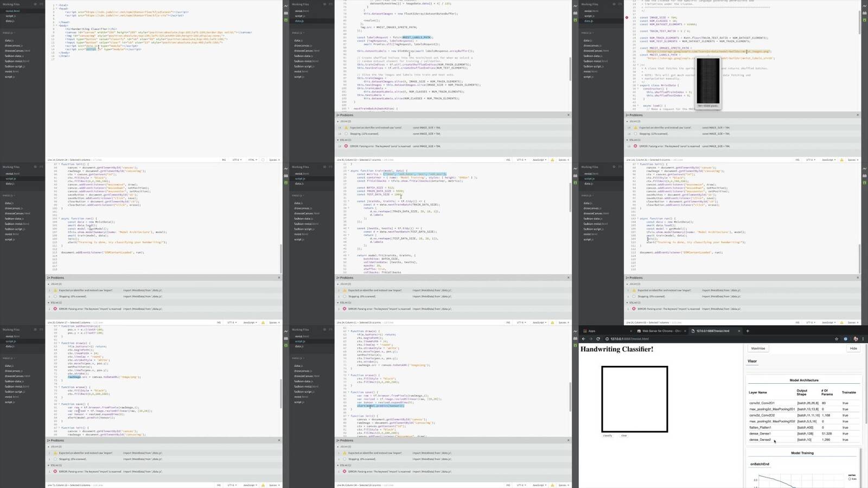The width and height of the screenshot is (868, 488).
Task: Toggle Spaces indentation in mnist.html editor
Action: point(274,160)
